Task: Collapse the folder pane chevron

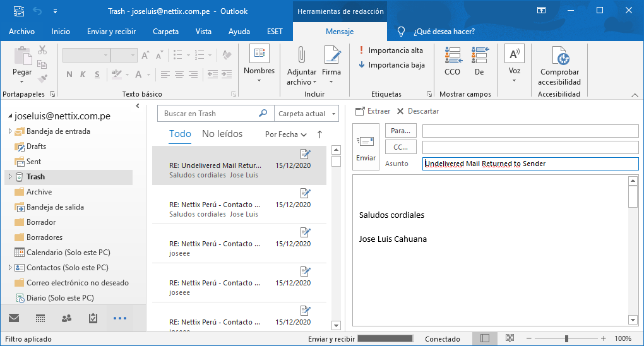Action: click(138, 106)
